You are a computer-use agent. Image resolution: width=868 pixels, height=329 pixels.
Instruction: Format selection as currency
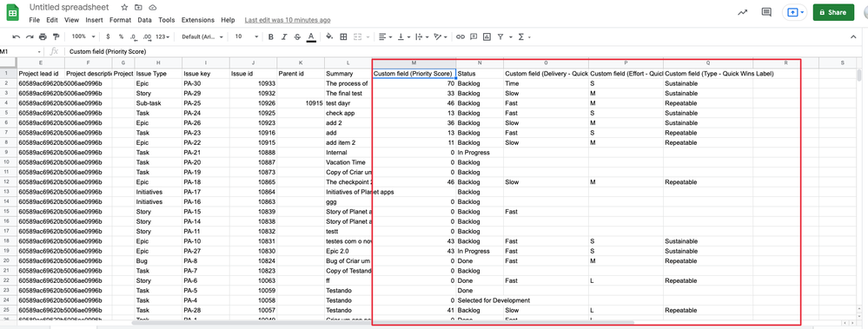tap(108, 37)
